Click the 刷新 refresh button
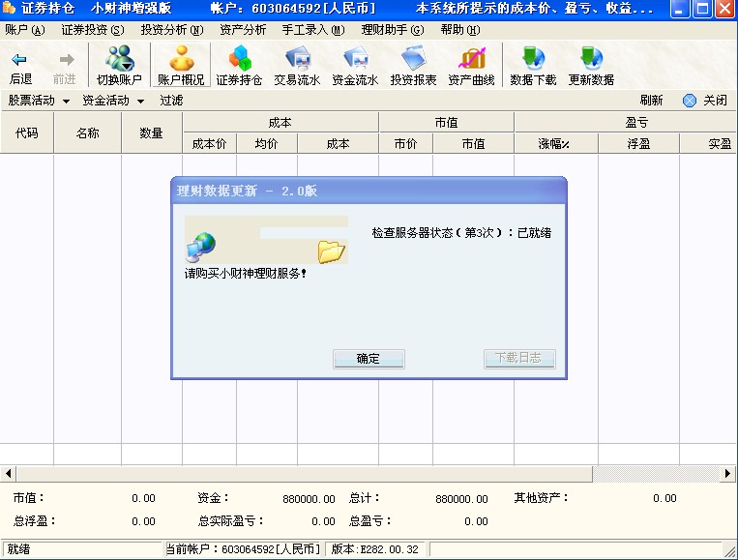 (651, 101)
